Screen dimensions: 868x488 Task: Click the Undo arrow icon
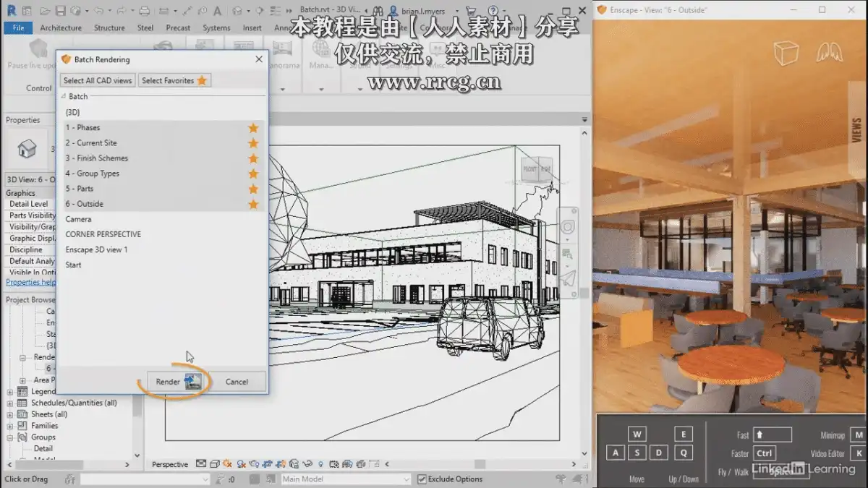(x=98, y=11)
